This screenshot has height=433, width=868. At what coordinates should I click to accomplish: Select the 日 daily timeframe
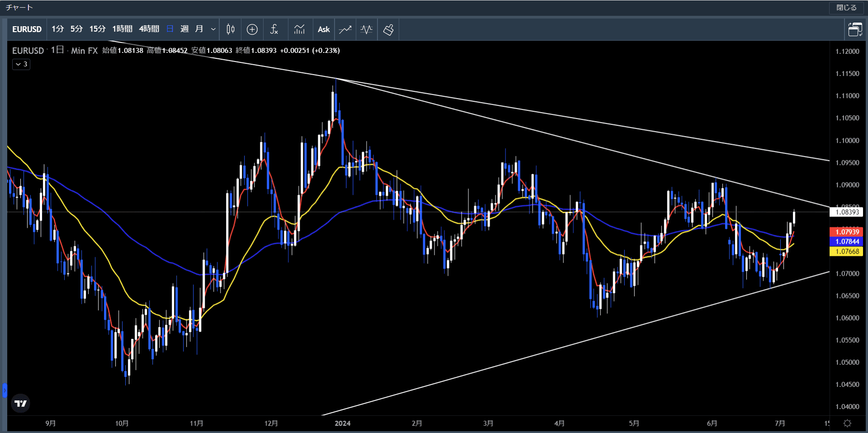(x=170, y=29)
